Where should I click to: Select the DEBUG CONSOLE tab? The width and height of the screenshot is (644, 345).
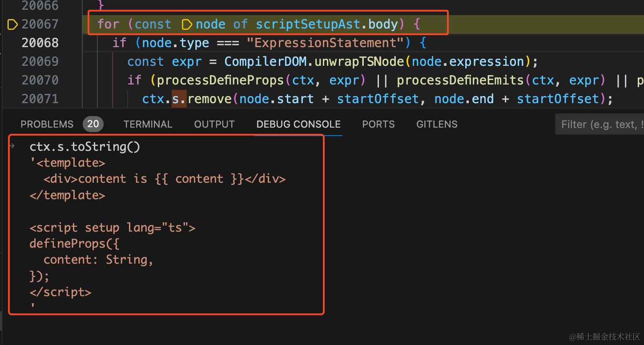298,124
